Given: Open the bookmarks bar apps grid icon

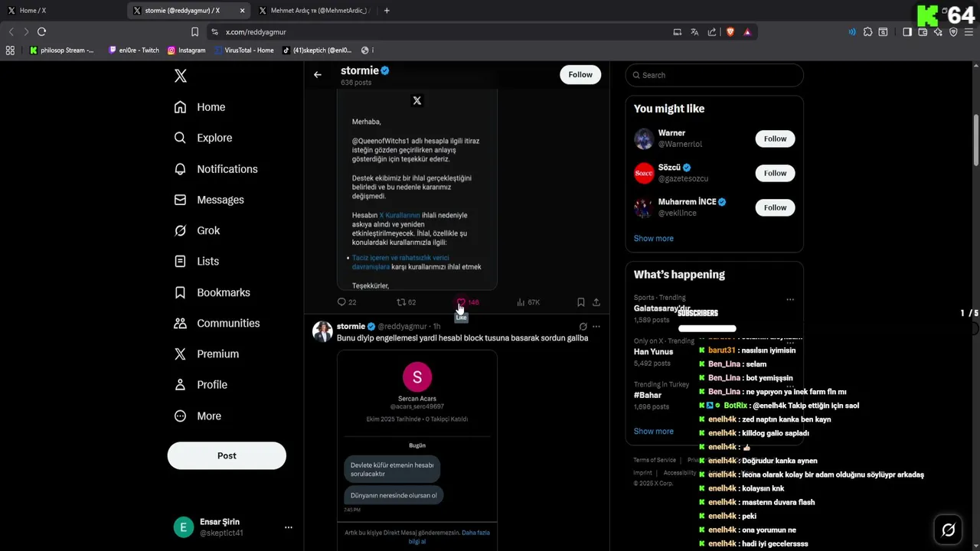Looking at the screenshot, I should click(x=10, y=51).
